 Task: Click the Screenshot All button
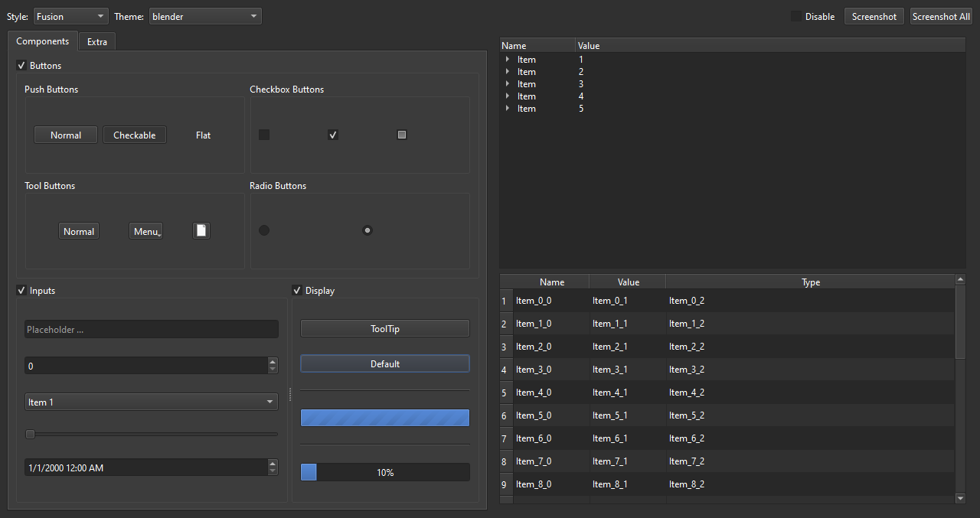(x=941, y=16)
